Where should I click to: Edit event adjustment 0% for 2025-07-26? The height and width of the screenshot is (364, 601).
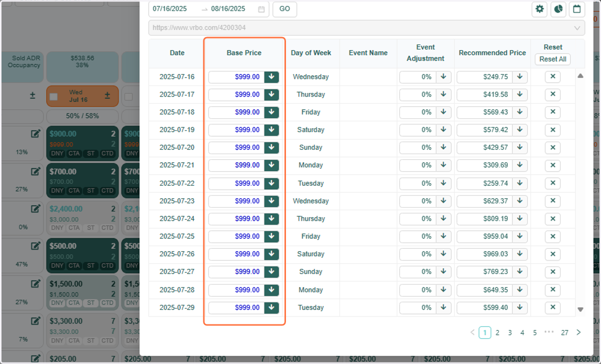pos(418,254)
